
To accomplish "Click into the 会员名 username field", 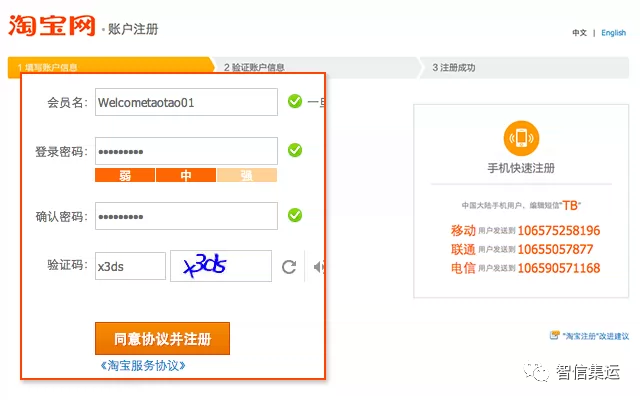I will coord(187,102).
